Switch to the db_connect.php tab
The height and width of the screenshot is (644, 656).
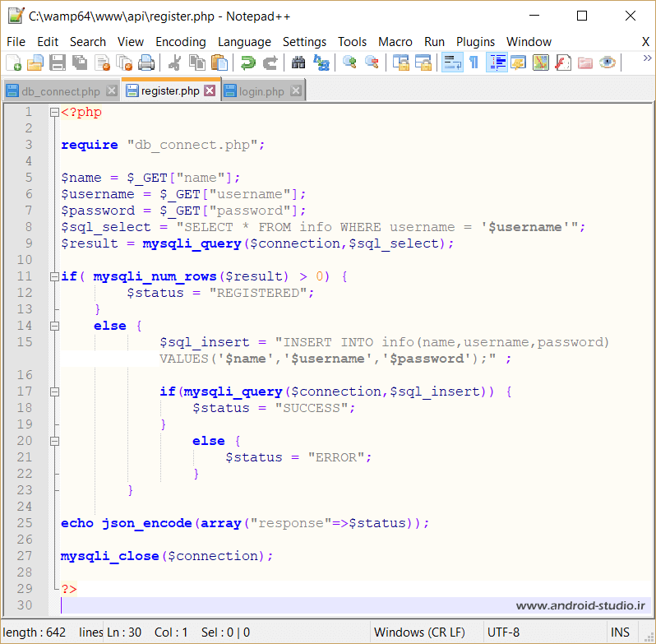tap(61, 91)
